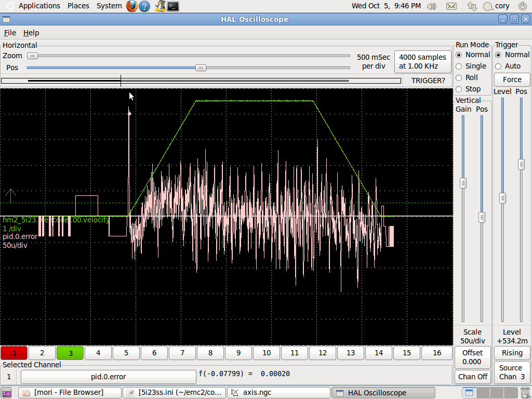Open the Help menu

[x=31, y=33]
